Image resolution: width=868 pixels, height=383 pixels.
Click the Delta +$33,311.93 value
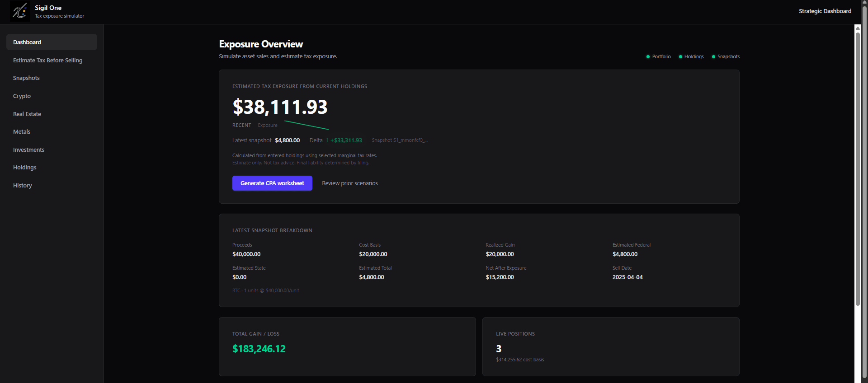(344, 140)
